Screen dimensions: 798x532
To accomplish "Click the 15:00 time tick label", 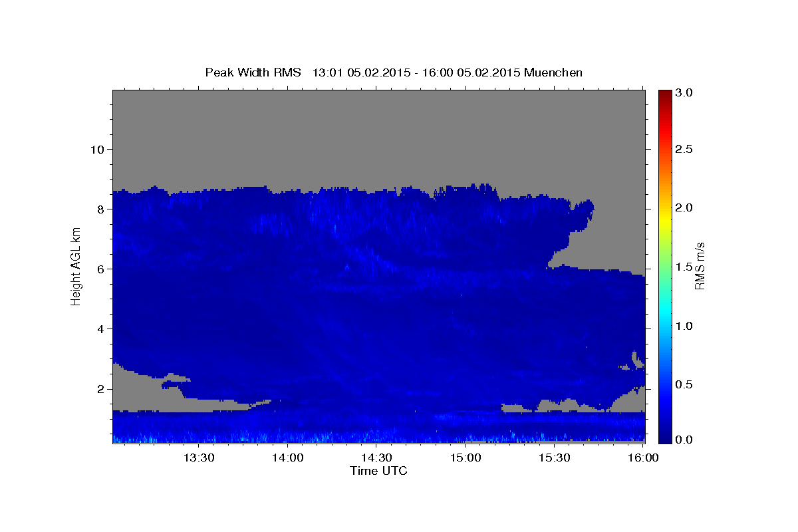I will pyautogui.click(x=466, y=458).
